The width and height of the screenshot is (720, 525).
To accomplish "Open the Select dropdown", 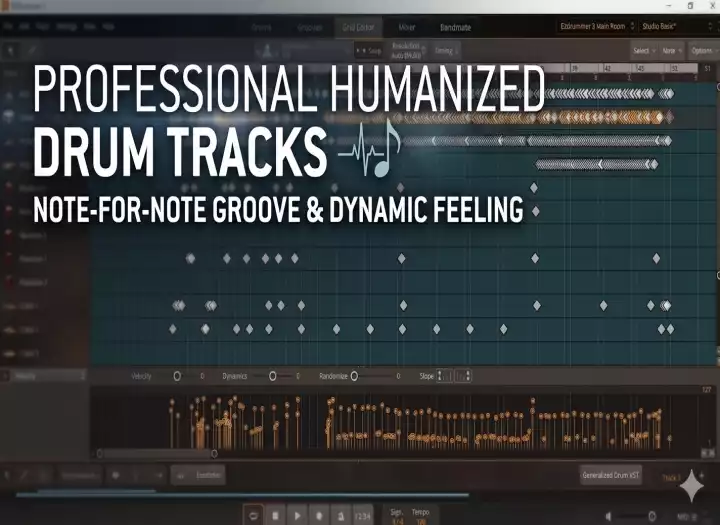I will (644, 51).
